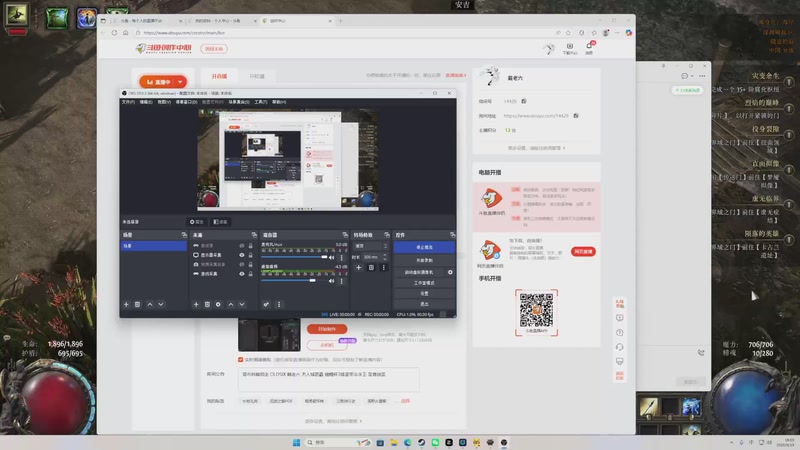800x450 pixels.
Task: Add a scene transition with plus icon
Action: click(x=359, y=267)
